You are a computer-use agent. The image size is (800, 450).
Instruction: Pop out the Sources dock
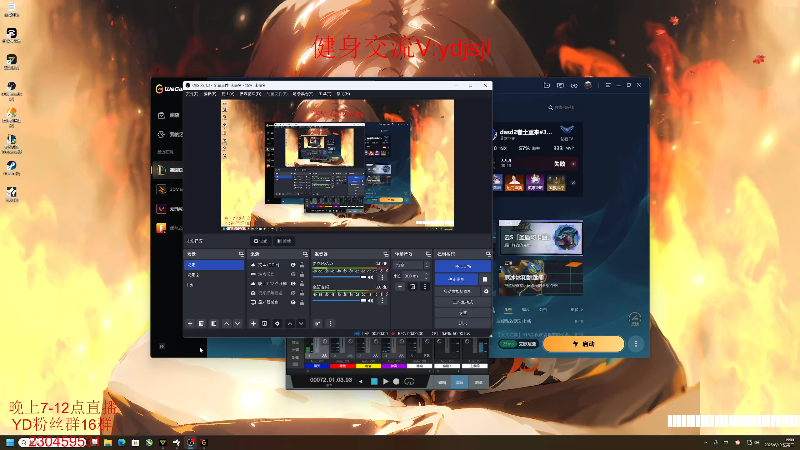coord(305,254)
